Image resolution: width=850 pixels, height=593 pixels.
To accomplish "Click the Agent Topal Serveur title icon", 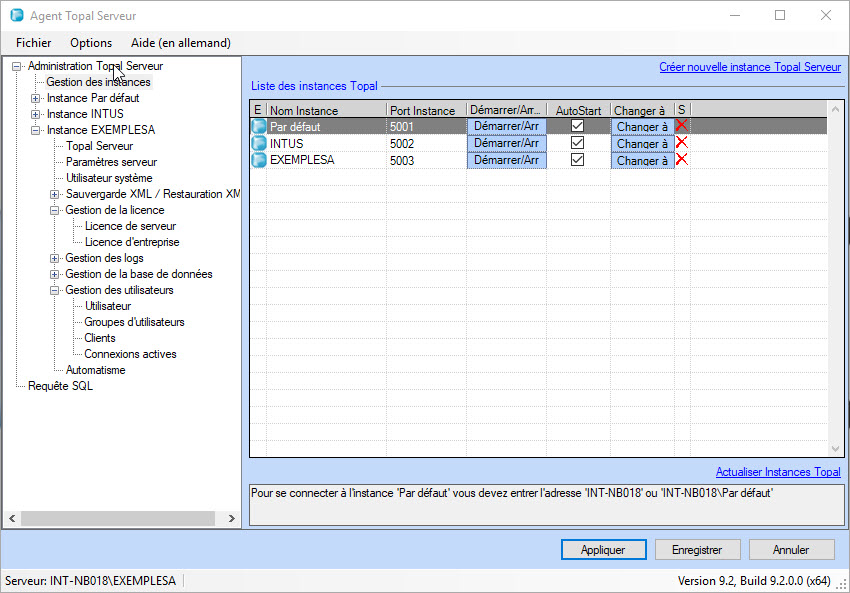I will [17, 16].
